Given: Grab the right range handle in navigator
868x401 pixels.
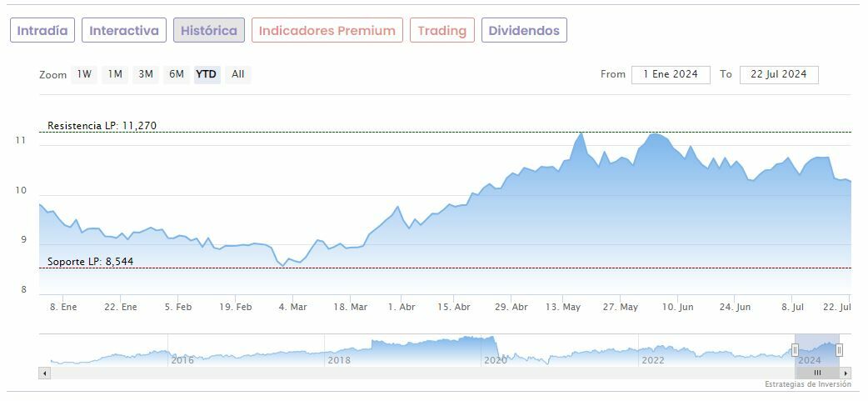Looking at the screenshot, I should [839, 350].
